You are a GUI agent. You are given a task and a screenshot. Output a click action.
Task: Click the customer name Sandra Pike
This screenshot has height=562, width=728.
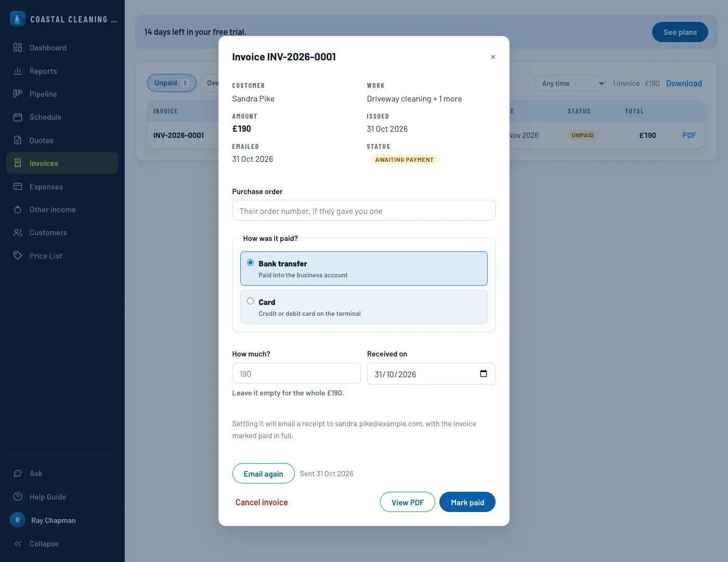click(x=253, y=99)
